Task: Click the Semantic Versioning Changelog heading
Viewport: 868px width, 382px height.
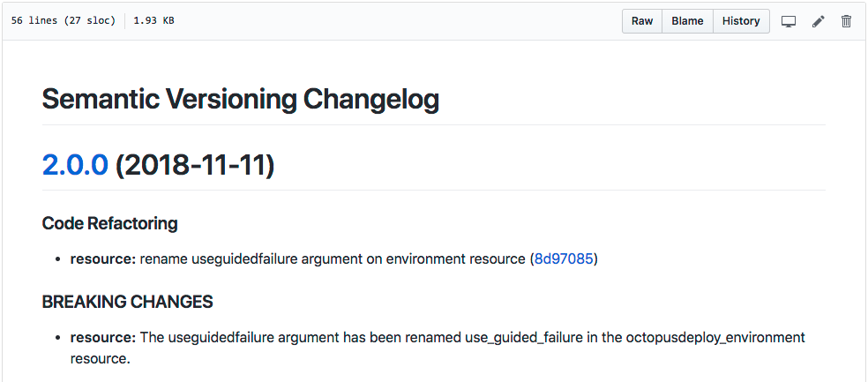Action: click(240, 99)
